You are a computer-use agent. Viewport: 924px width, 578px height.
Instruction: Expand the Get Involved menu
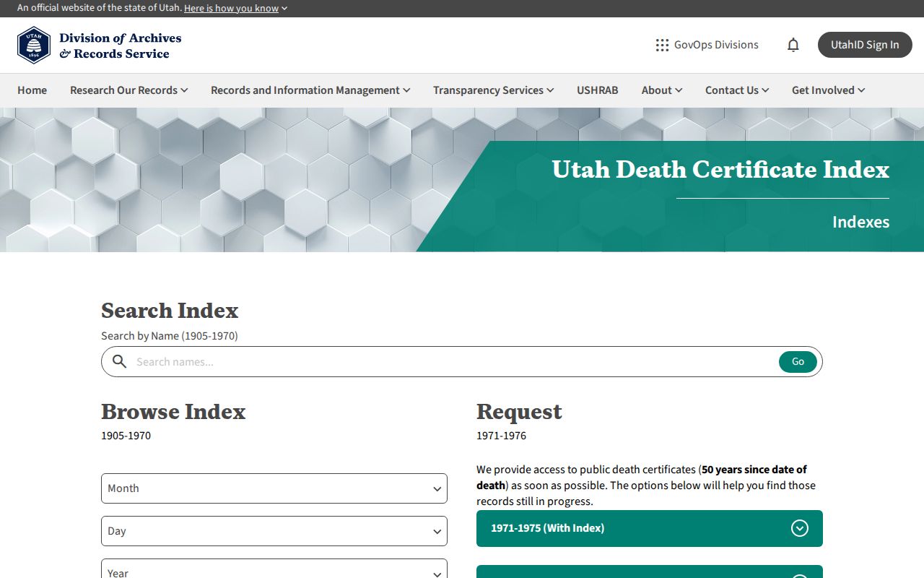point(828,90)
